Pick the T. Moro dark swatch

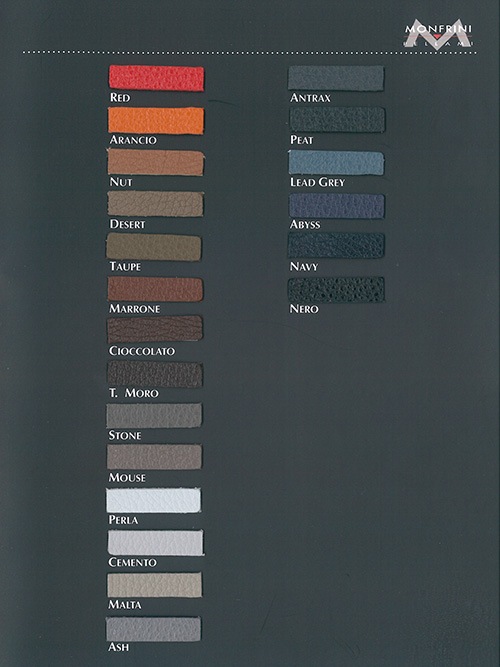pos(154,374)
